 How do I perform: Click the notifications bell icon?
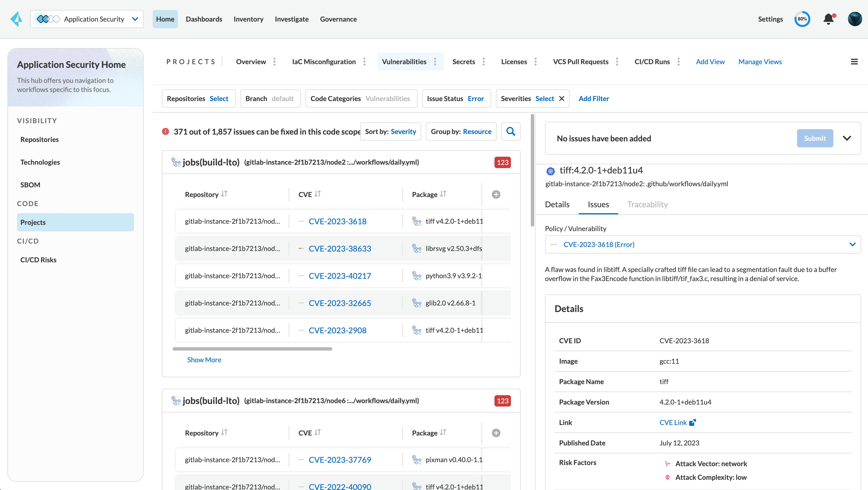coord(828,19)
